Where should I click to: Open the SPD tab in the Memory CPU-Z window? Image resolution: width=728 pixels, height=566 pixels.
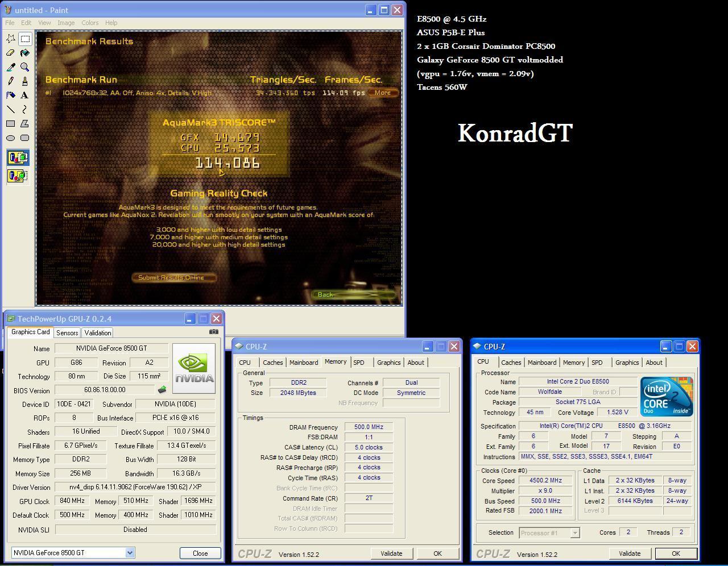[359, 363]
